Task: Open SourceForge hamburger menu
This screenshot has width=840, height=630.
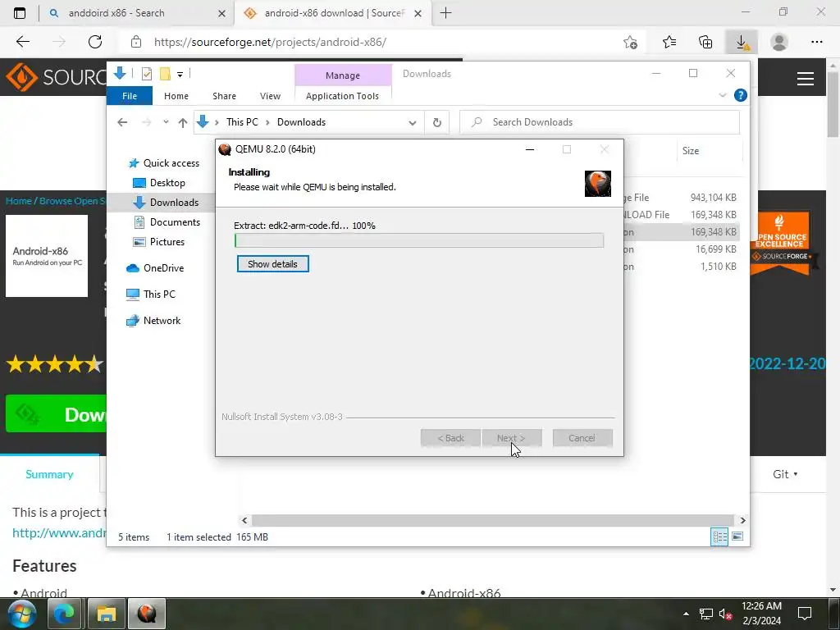Action: pos(806,79)
